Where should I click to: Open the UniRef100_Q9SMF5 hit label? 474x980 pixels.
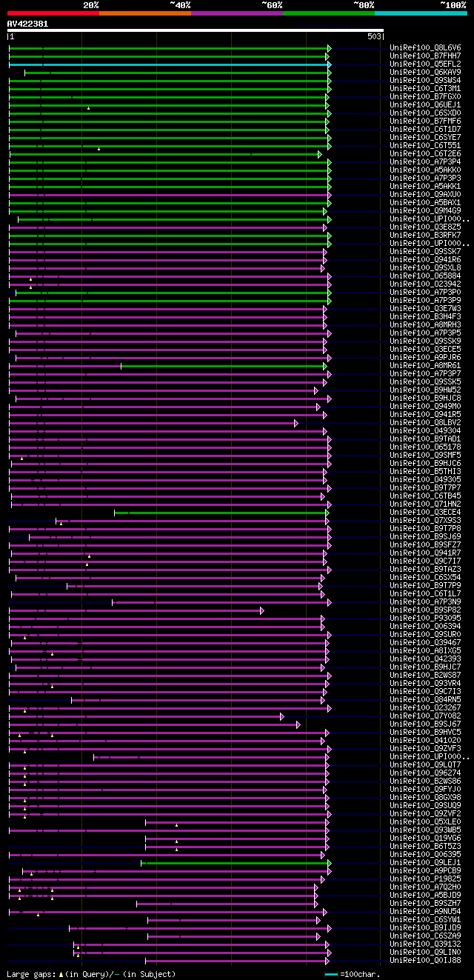pyautogui.click(x=425, y=456)
